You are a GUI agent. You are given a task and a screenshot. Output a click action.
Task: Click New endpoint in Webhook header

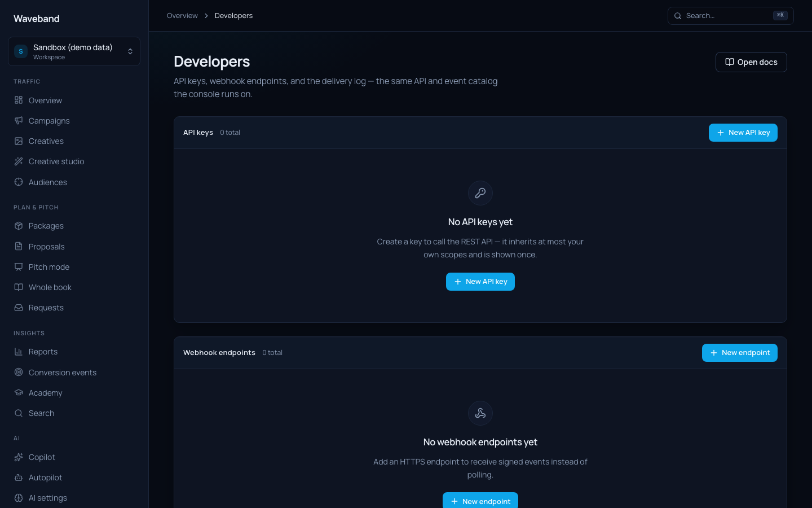pyautogui.click(x=740, y=353)
